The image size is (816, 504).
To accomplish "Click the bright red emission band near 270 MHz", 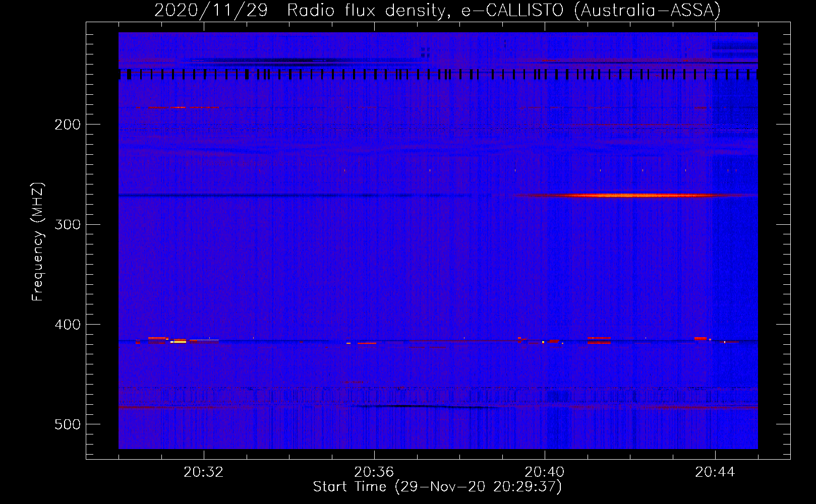I will point(630,196).
